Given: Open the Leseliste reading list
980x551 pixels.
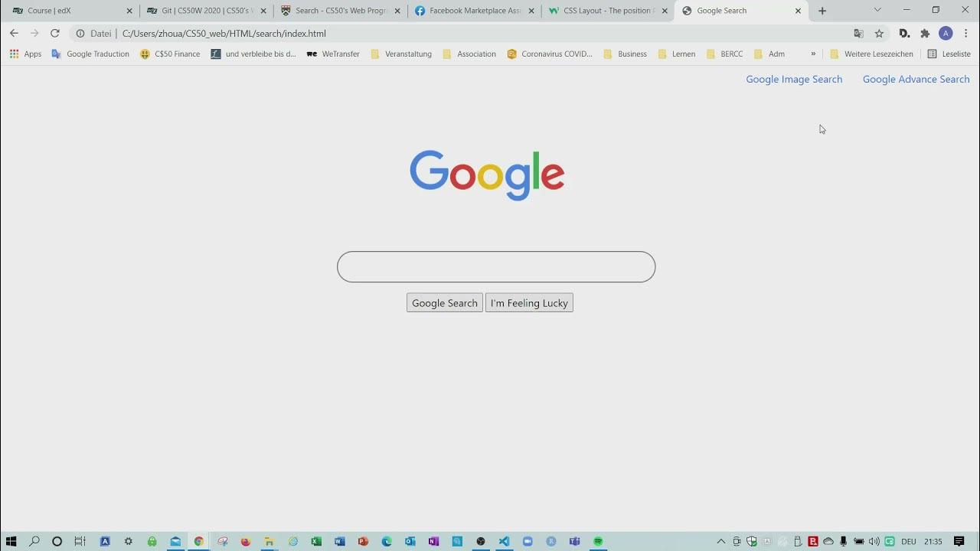Looking at the screenshot, I should pos(949,54).
